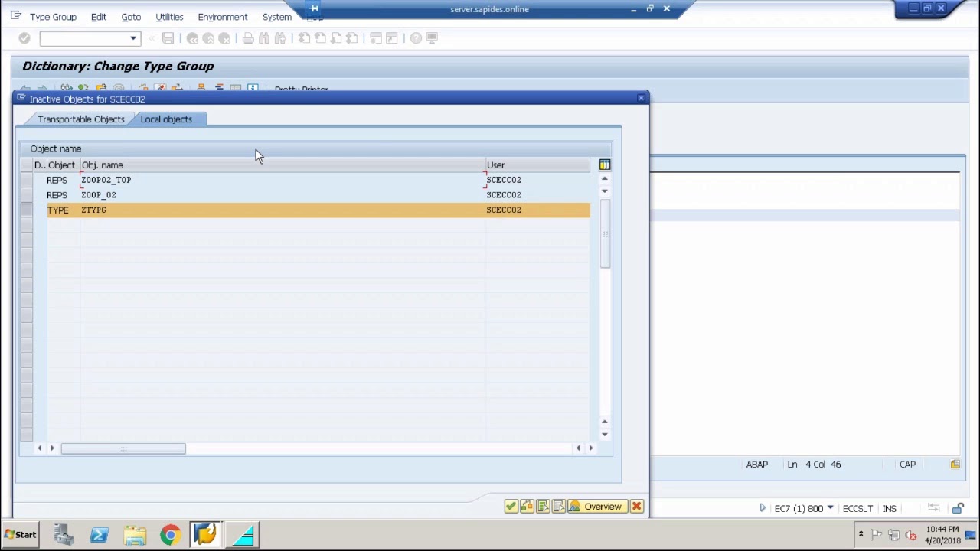Click the SAP window menu icon left of Type Group

click(15, 16)
